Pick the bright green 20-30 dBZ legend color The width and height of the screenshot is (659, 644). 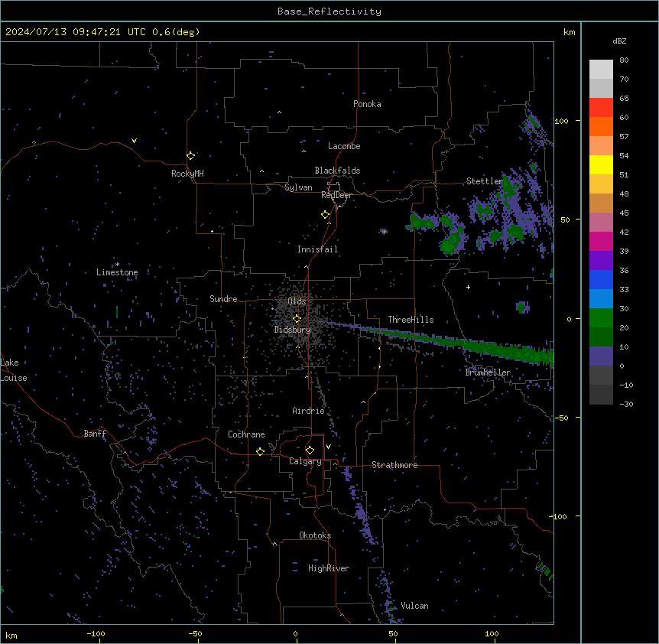[601, 318]
